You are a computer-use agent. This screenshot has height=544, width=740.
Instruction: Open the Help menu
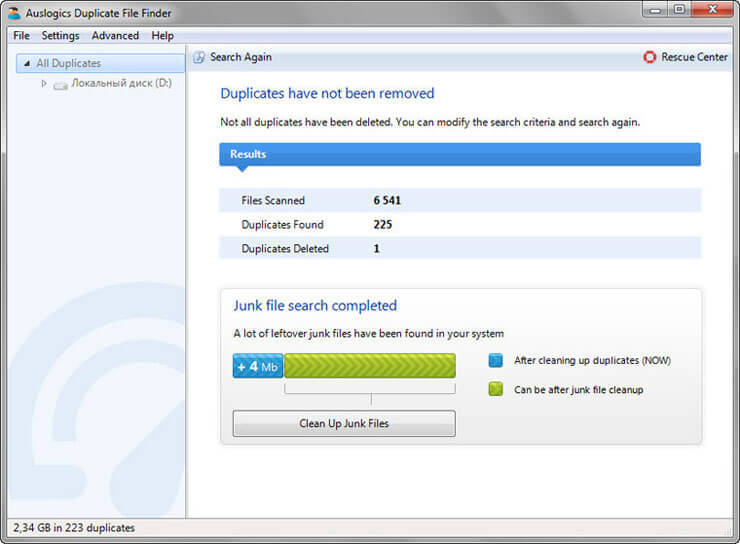pyautogui.click(x=162, y=36)
